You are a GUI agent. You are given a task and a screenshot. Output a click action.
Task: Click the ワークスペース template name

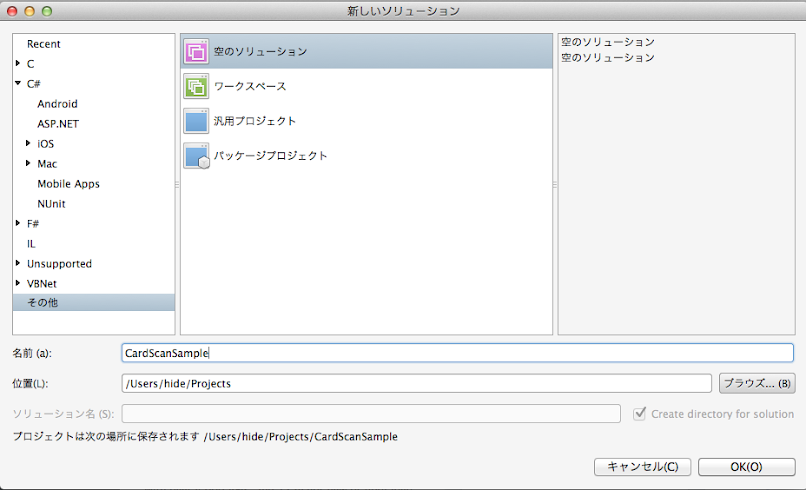point(250,86)
